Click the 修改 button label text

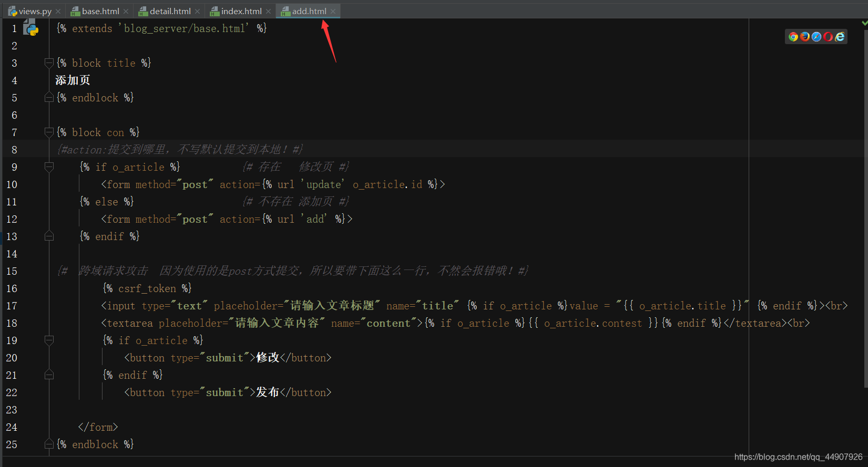click(268, 358)
